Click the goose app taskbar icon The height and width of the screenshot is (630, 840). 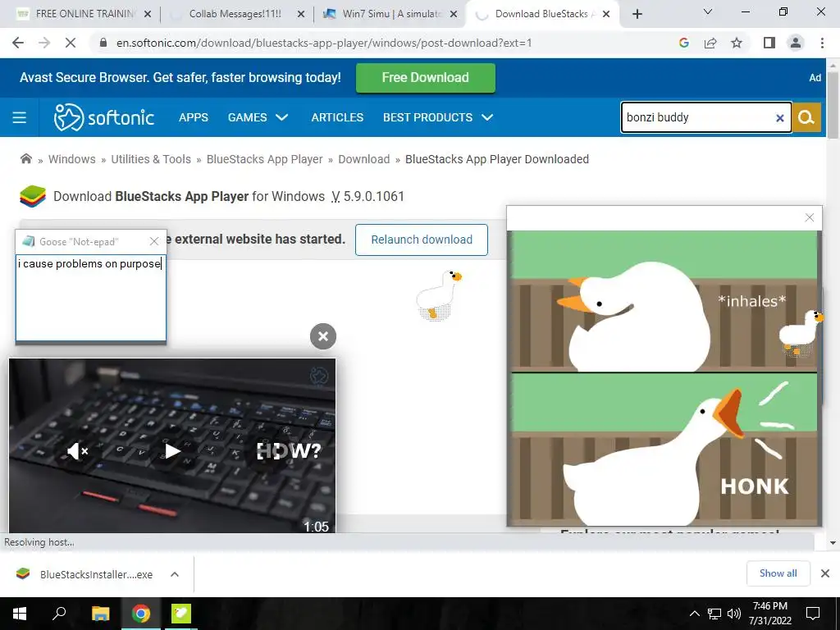(x=181, y=614)
